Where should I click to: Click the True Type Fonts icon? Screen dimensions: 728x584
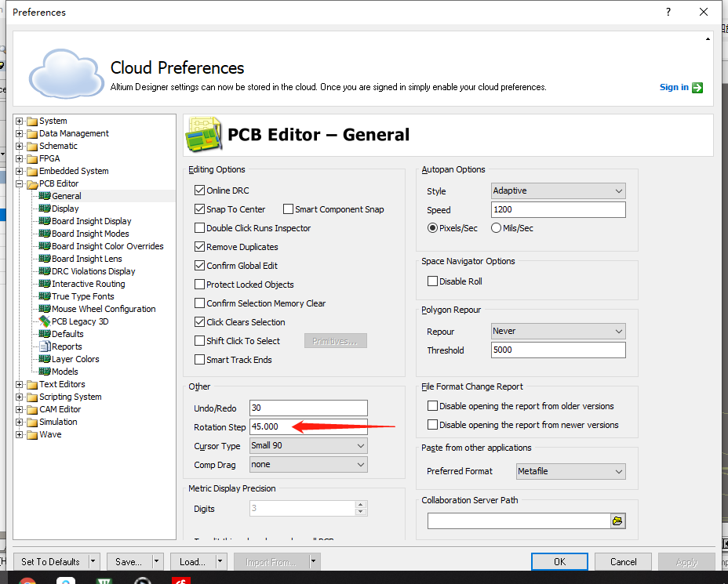(45, 296)
